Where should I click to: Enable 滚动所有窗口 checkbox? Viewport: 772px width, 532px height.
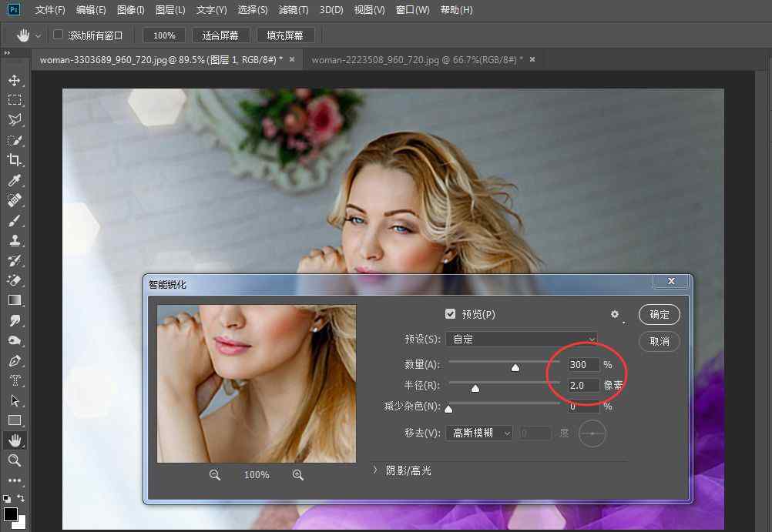click(x=58, y=35)
